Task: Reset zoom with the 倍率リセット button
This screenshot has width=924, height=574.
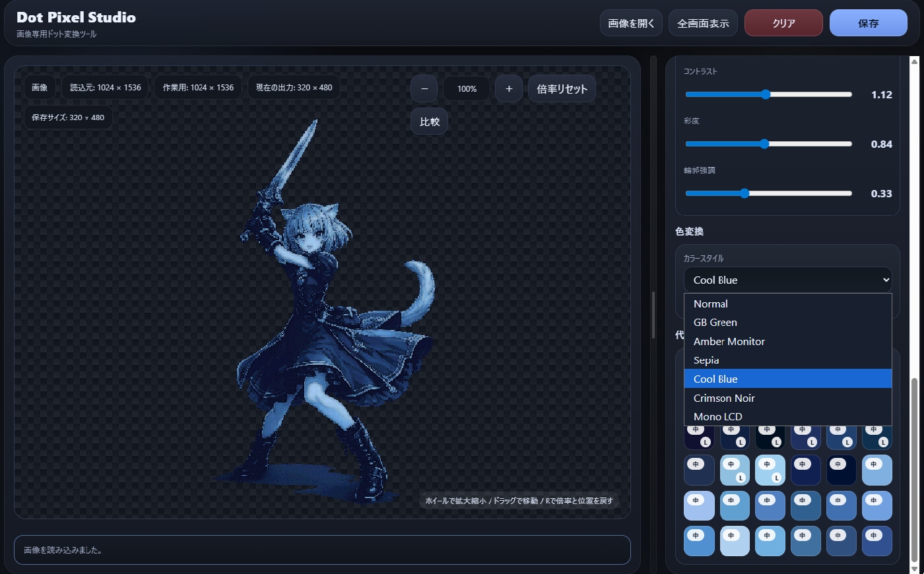Action: coord(562,88)
